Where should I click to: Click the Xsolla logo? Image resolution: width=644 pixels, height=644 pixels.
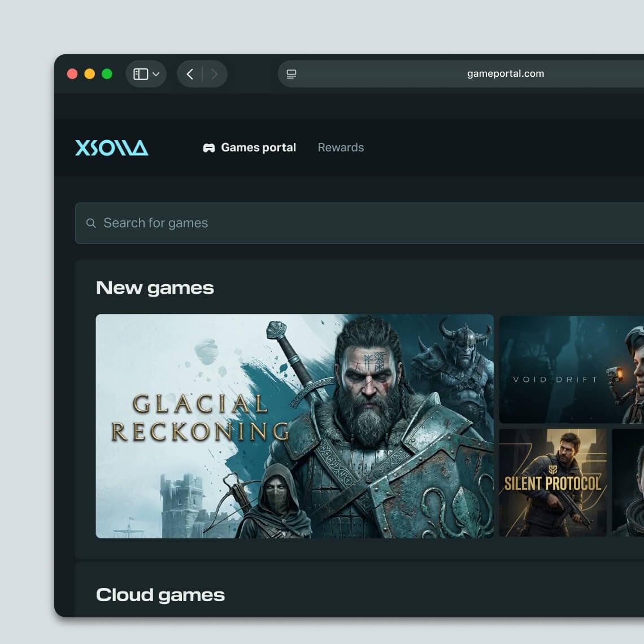(112, 148)
